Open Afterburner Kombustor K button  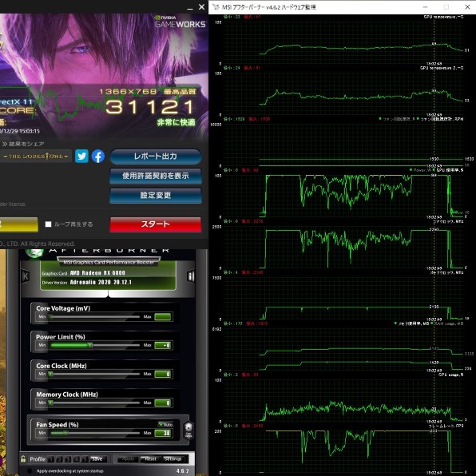[26, 276]
